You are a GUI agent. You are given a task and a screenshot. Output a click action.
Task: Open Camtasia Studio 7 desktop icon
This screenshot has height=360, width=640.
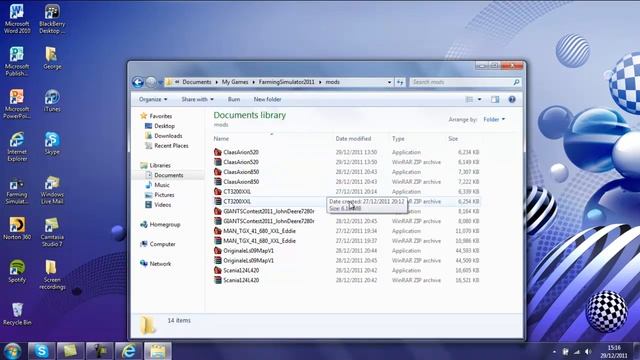pyautogui.click(x=52, y=232)
